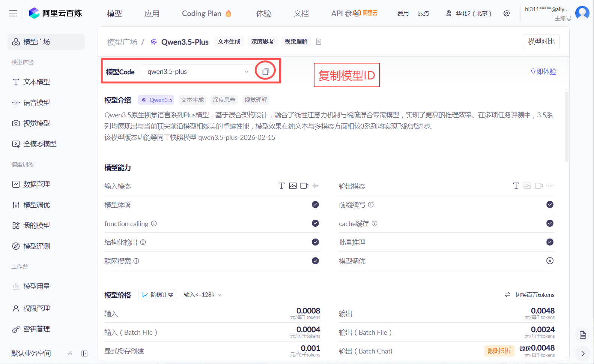Click the 模型体验 checkmark indicator
The image size is (594, 364).
click(x=315, y=205)
